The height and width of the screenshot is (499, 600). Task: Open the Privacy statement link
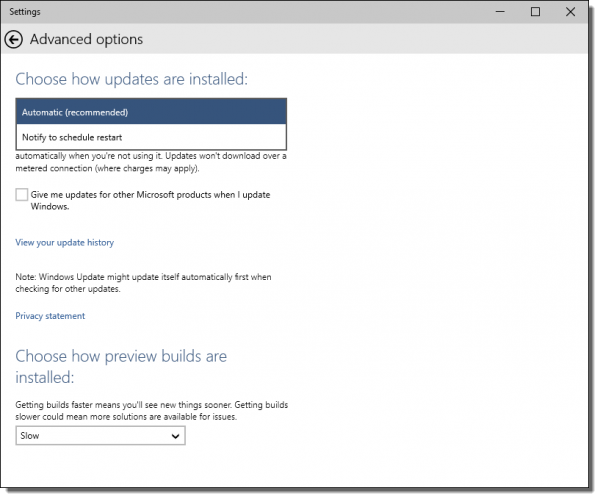point(50,316)
